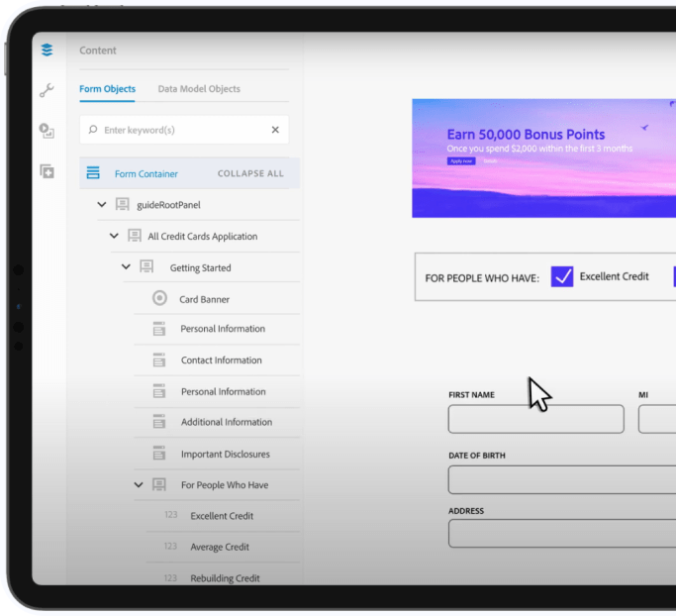Click the Content panel heading
Screen dimensions: 676x616
point(98,51)
